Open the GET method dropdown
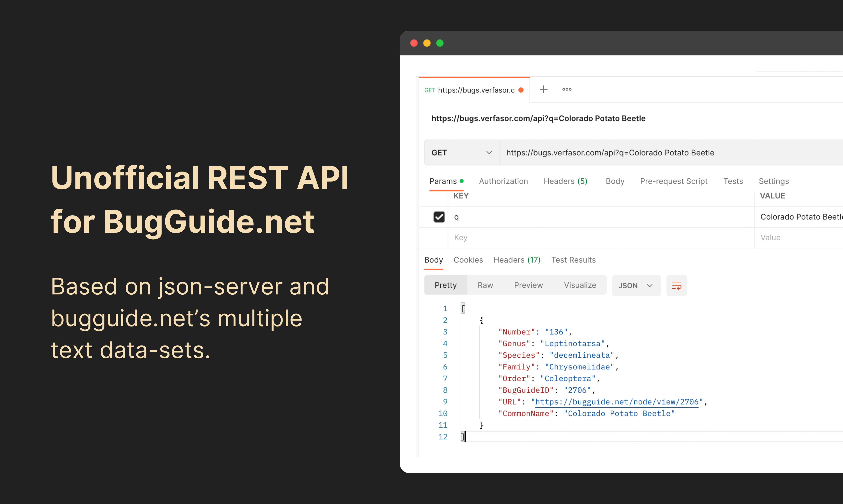The image size is (843, 504). pyautogui.click(x=461, y=153)
